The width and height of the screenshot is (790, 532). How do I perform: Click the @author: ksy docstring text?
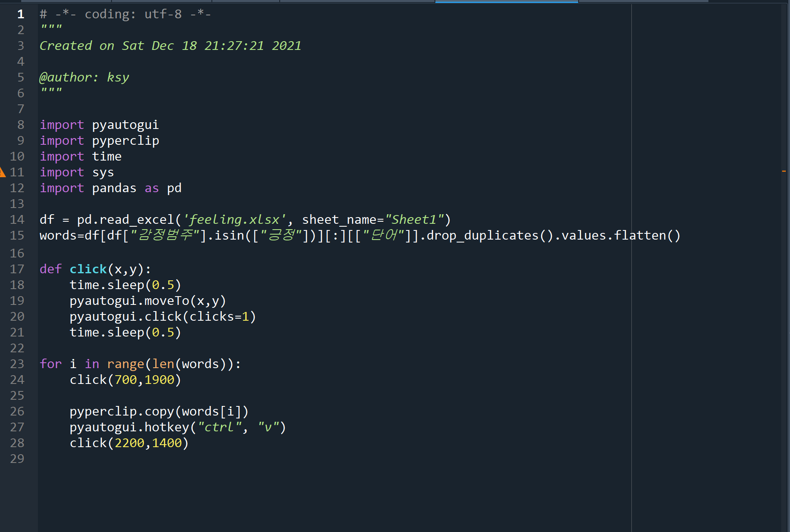point(84,77)
